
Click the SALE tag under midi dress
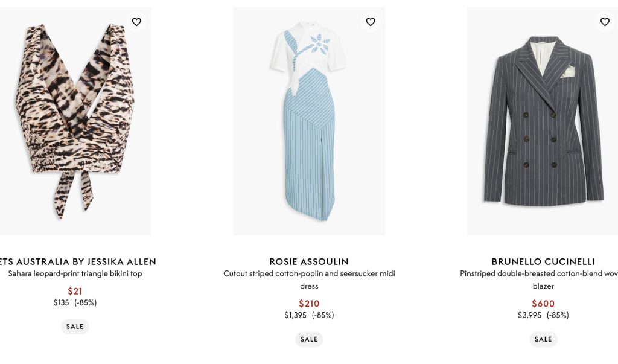(x=309, y=339)
